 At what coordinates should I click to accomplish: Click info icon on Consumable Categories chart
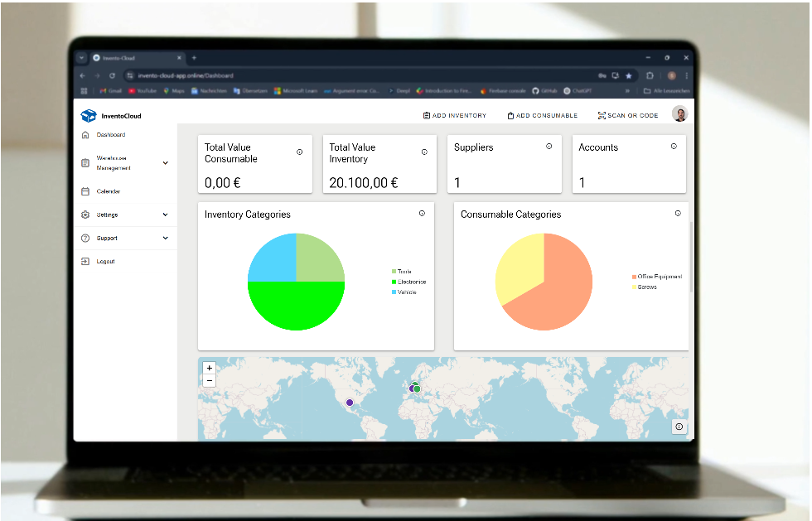[x=678, y=214]
